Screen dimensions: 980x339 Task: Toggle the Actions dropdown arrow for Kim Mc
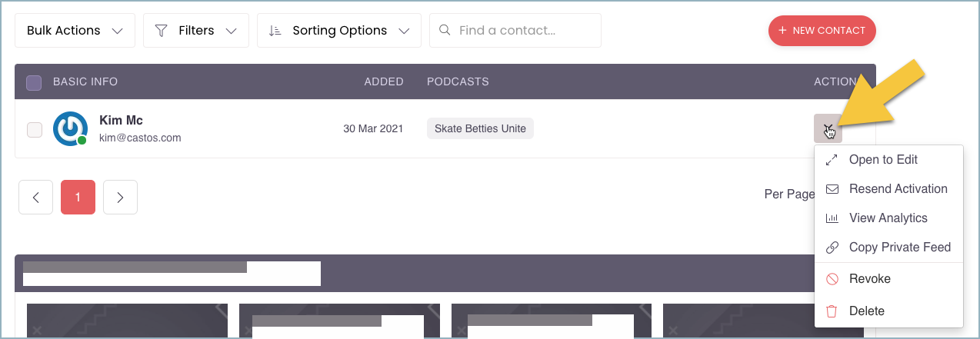pyautogui.click(x=828, y=128)
